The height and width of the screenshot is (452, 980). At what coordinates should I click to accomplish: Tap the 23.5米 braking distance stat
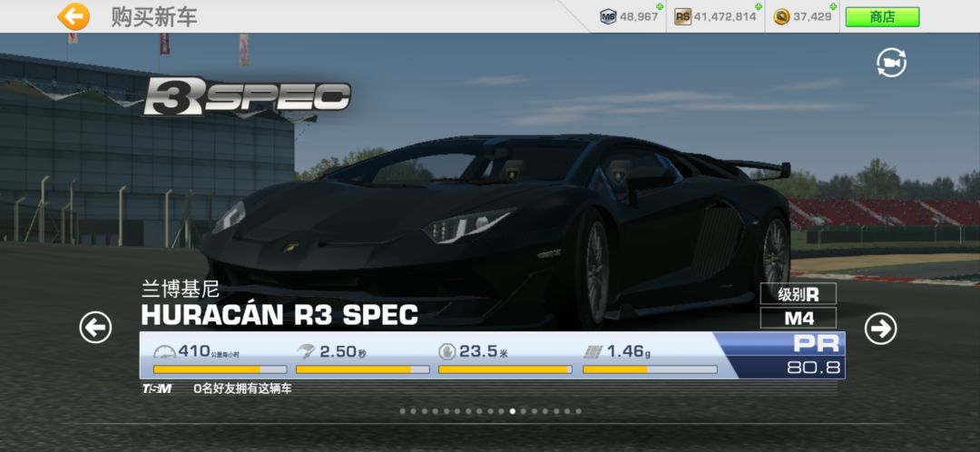(x=484, y=352)
